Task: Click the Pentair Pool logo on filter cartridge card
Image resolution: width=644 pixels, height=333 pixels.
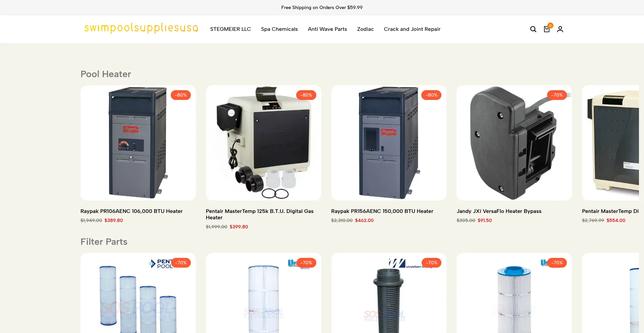Action: pyautogui.click(x=161, y=264)
